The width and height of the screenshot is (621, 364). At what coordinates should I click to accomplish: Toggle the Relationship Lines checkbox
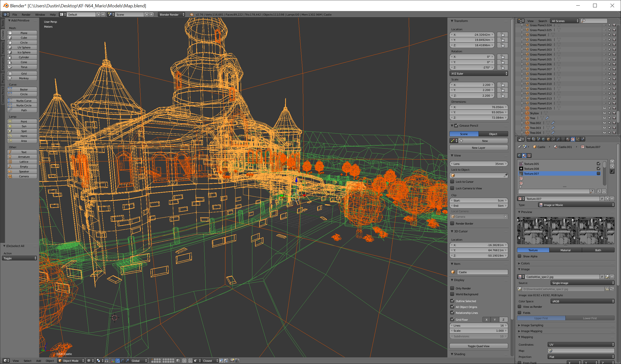(x=452, y=312)
